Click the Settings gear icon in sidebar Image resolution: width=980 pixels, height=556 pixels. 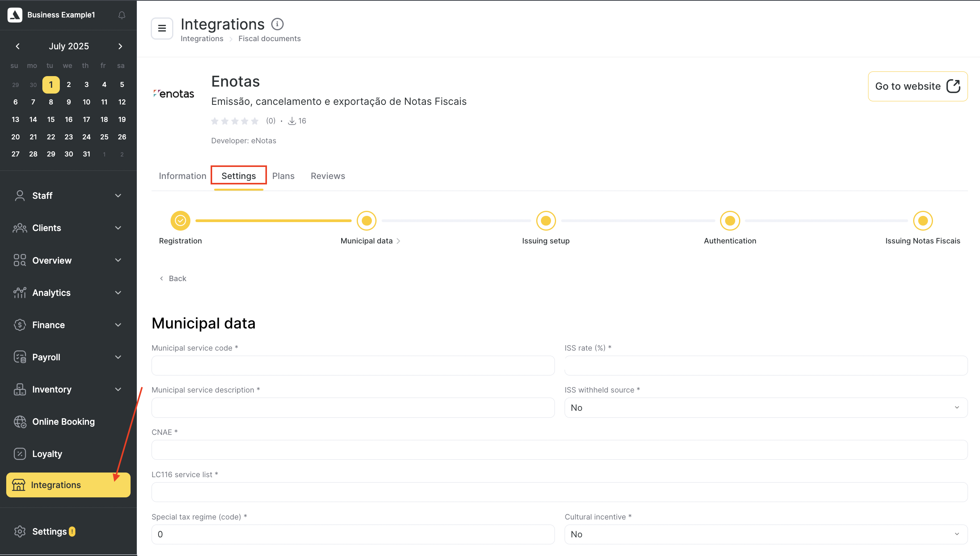(x=19, y=531)
